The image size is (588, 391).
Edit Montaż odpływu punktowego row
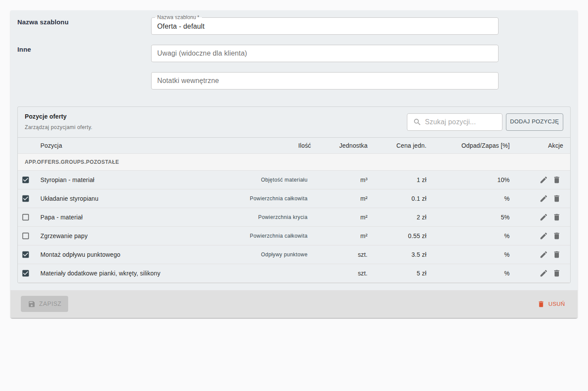543,255
